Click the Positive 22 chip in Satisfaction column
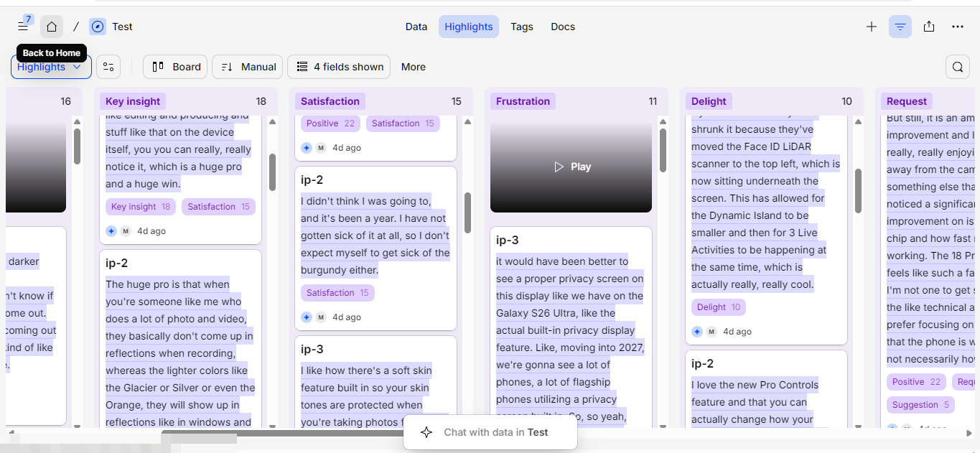The width and height of the screenshot is (980, 453). [330, 123]
